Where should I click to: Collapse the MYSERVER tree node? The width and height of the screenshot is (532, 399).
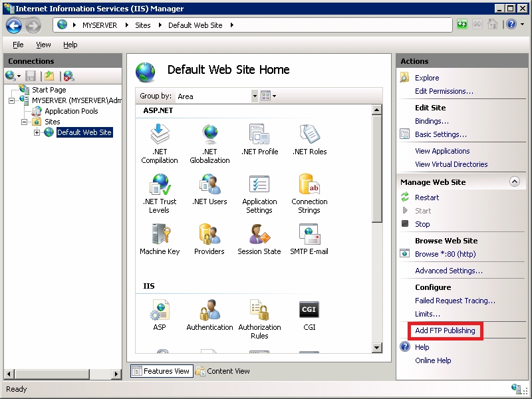pos(11,100)
